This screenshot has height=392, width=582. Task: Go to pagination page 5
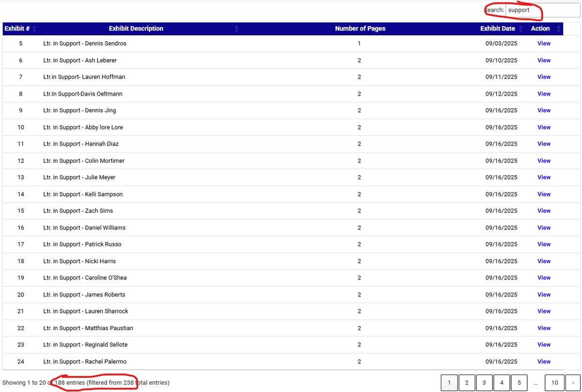[x=519, y=383]
